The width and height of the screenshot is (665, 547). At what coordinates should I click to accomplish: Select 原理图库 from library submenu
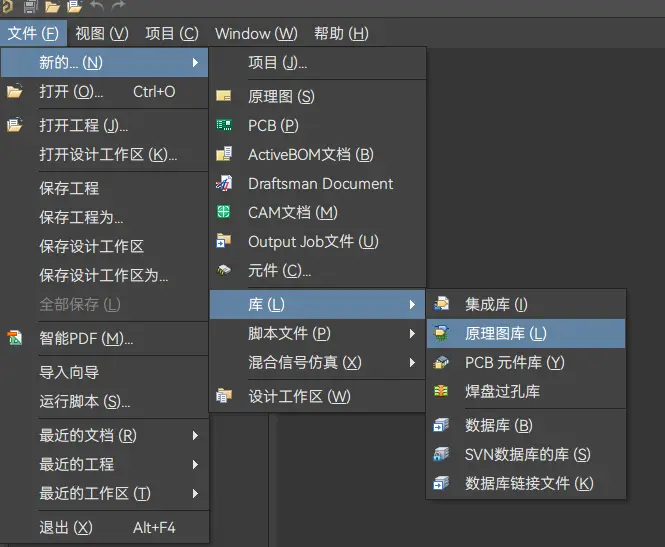click(505, 334)
